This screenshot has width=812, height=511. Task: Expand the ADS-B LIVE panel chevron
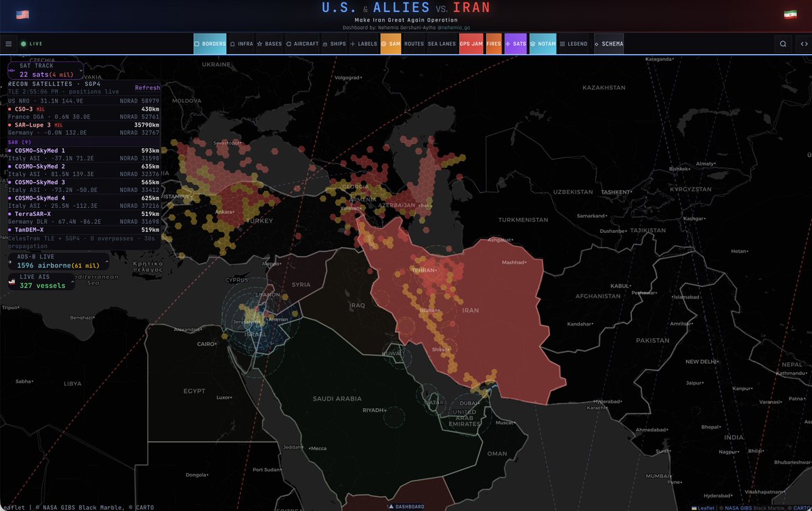pos(107,261)
